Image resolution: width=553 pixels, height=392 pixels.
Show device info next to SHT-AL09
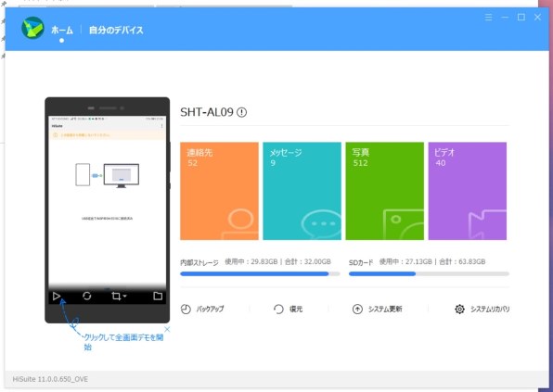pyautogui.click(x=241, y=112)
